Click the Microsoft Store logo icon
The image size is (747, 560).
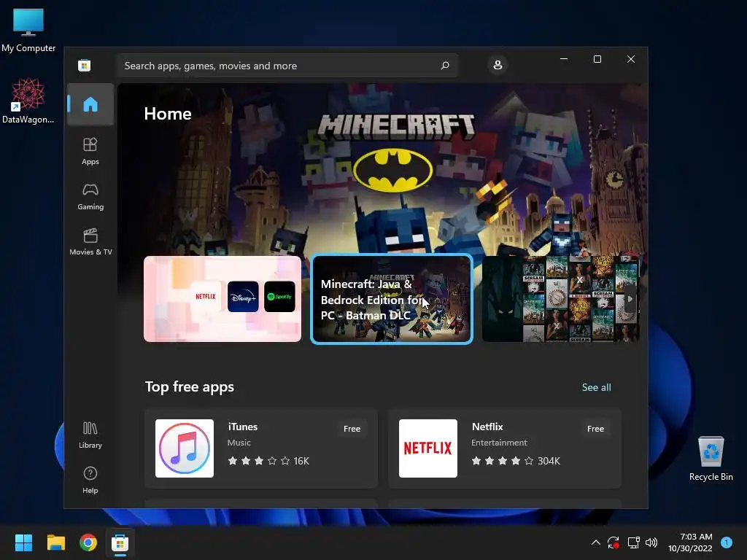(85, 65)
